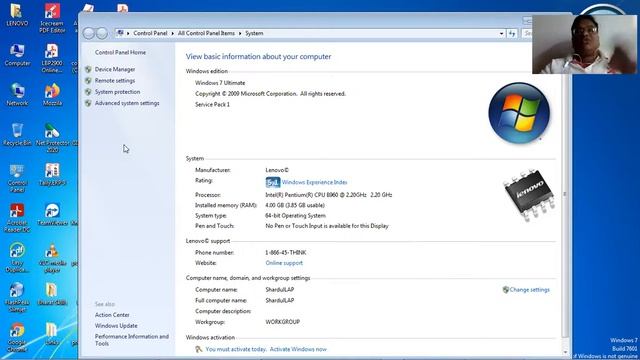This screenshot has height=360, width=640.
Task: Open Remote settings
Action: (x=115, y=80)
